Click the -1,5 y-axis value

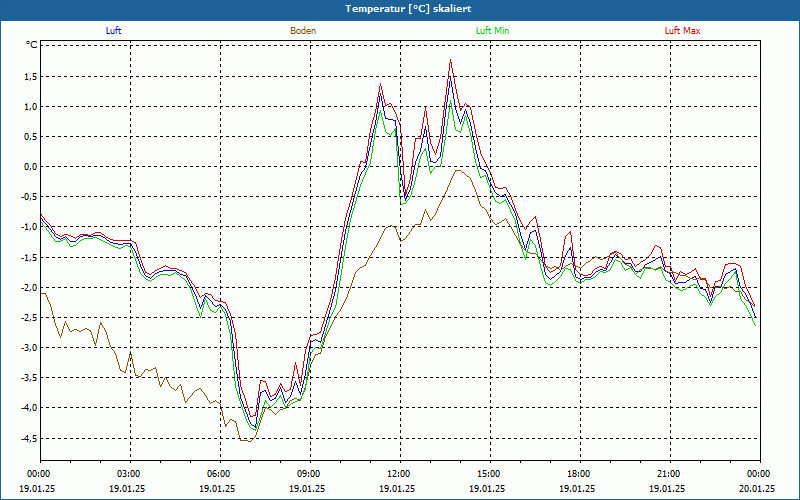[29, 257]
